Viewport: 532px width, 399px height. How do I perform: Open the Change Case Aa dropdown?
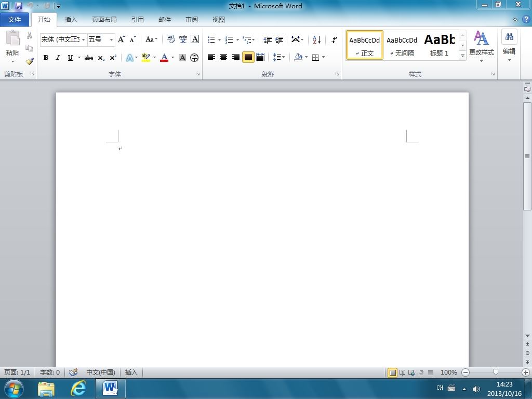pyautogui.click(x=151, y=39)
